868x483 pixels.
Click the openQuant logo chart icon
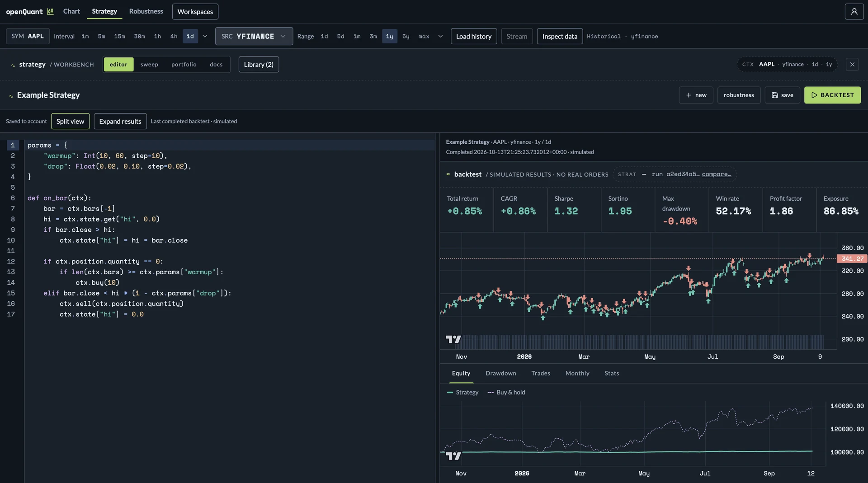pos(50,11)
